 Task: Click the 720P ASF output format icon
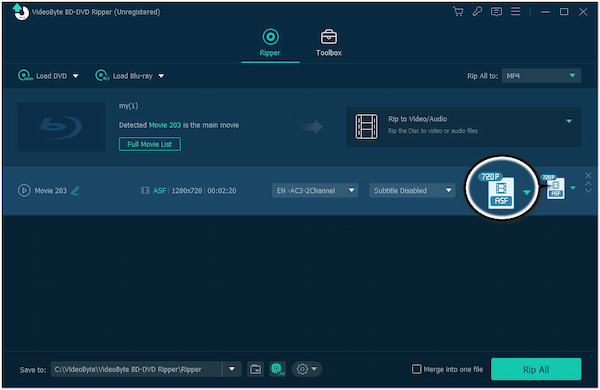555,187
